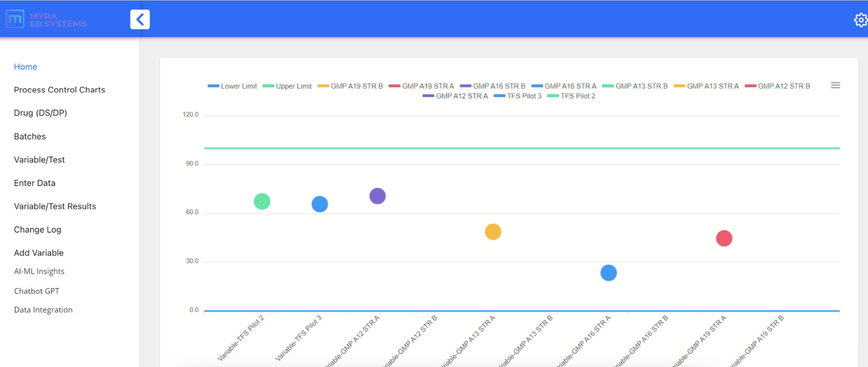
Task: Click the 30.0 y-axis value
Action: pyautogui.click(x=192, y=261)
